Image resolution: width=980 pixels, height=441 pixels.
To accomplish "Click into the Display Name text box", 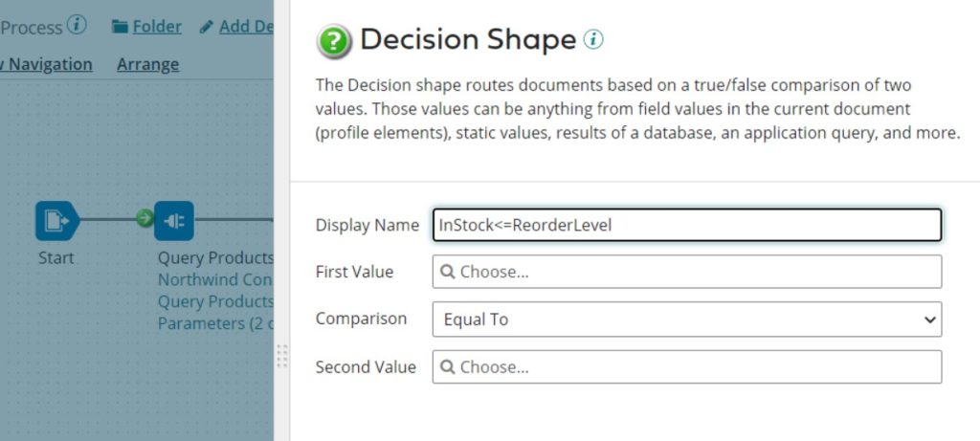I will pos(686,225).
